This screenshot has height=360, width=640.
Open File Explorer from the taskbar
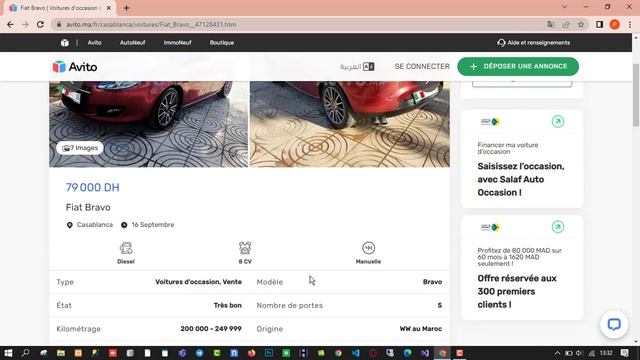pos(61,353)
